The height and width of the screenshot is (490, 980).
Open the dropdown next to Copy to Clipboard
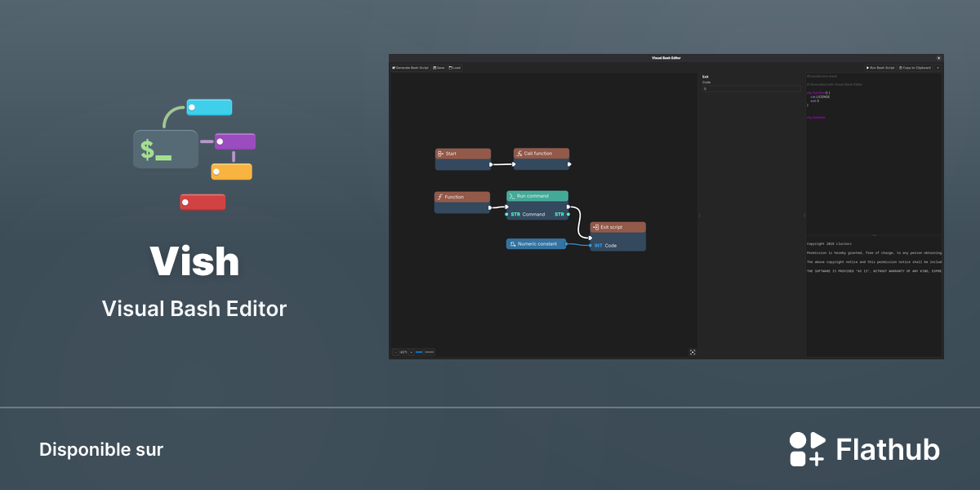pyautogui.click(x=938, y=68)
